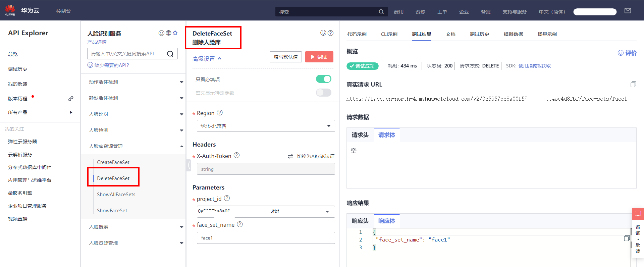Click 控制台 in the header
The width and height of the screenshot is (644, 267).
tap(63, 11)
